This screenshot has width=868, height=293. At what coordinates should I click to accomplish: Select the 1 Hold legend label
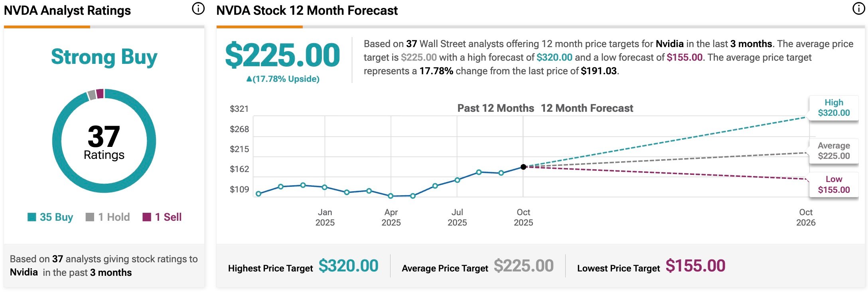(114, 217)
